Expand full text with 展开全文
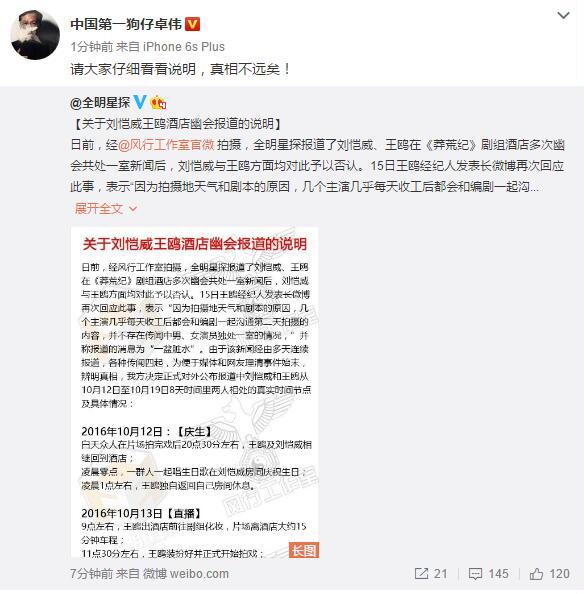Viewport: 584px width, 594px height. coord(99,208)
